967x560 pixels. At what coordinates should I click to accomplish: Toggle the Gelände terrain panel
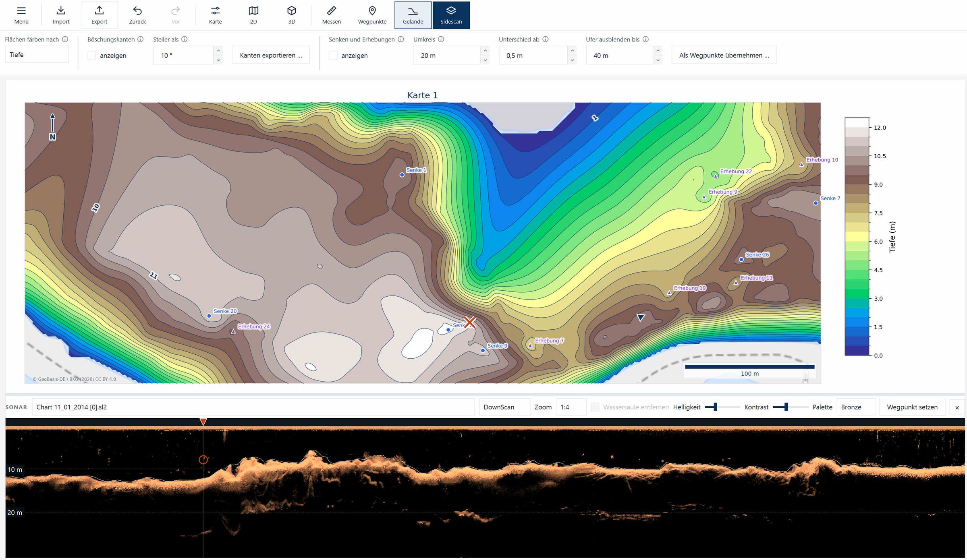[413, 15]
